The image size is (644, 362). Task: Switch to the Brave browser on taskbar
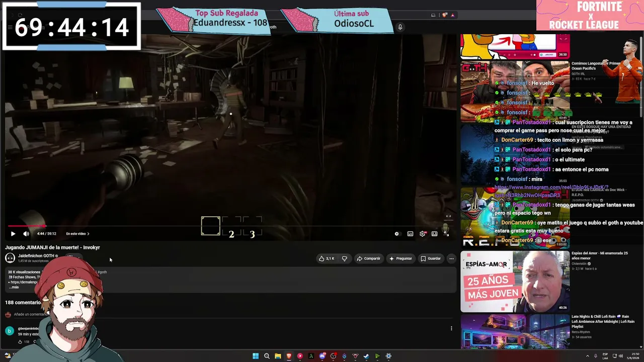click(289, 356)
